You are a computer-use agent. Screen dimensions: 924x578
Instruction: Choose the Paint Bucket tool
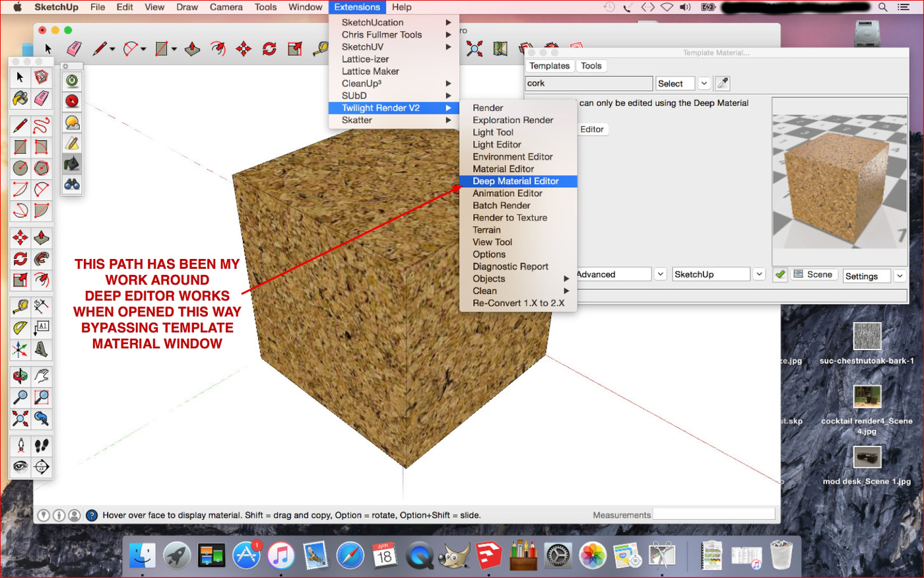(20, 99)
